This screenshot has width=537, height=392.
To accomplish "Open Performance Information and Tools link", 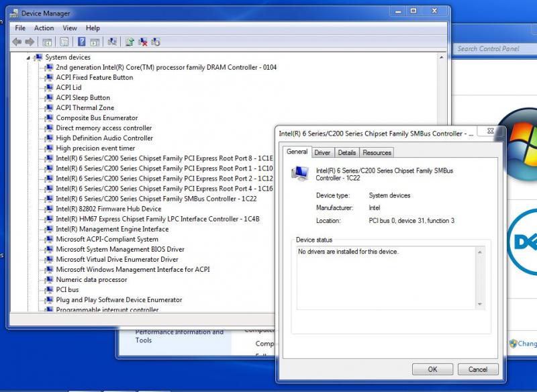I will 179,336.
